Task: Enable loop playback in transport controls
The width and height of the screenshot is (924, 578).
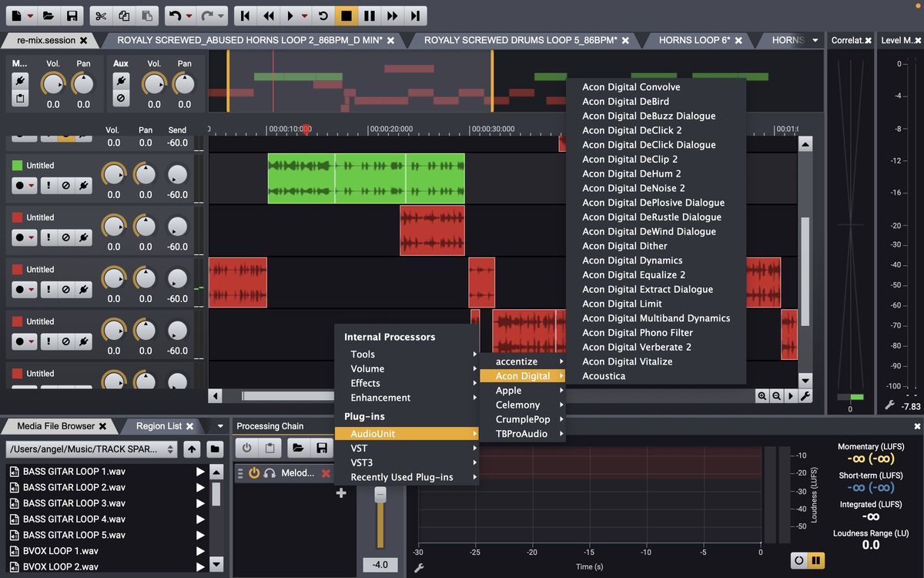Action: (323, 15)
